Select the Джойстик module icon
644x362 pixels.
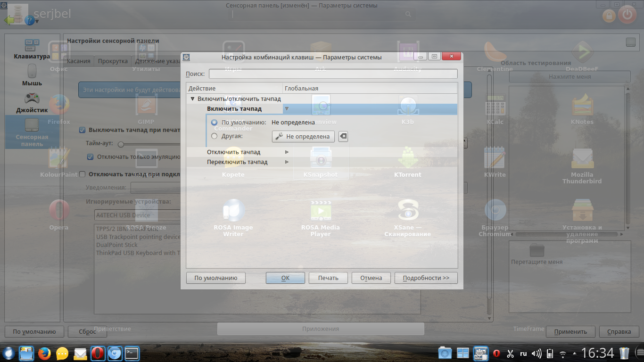pyautogui.click(x=32, y=103)
